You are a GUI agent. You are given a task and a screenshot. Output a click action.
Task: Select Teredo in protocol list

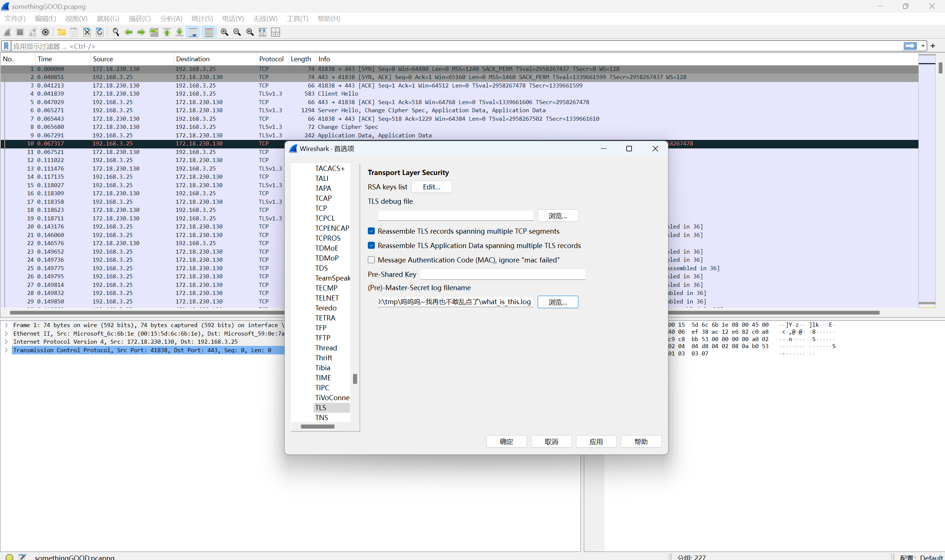[326, 308]
